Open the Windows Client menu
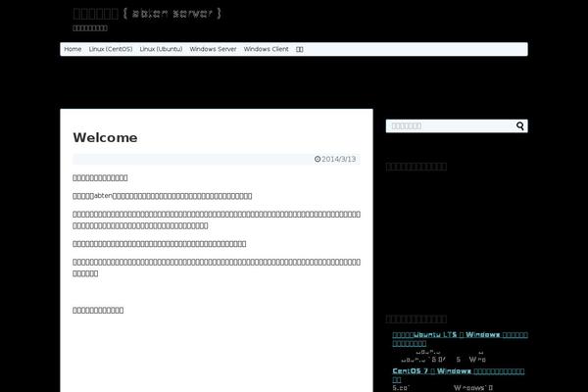Screen dimensions: 588x392 coord(267,49)
